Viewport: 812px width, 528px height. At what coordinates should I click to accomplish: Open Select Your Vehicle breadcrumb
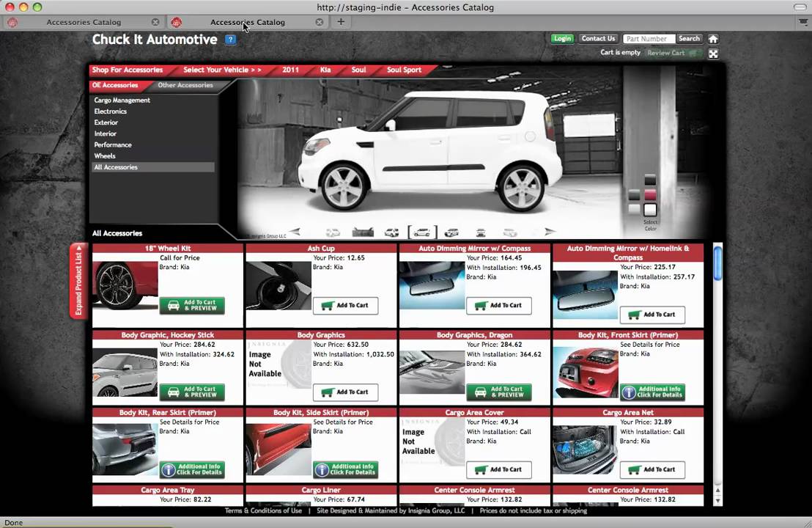tap(222, 70)
